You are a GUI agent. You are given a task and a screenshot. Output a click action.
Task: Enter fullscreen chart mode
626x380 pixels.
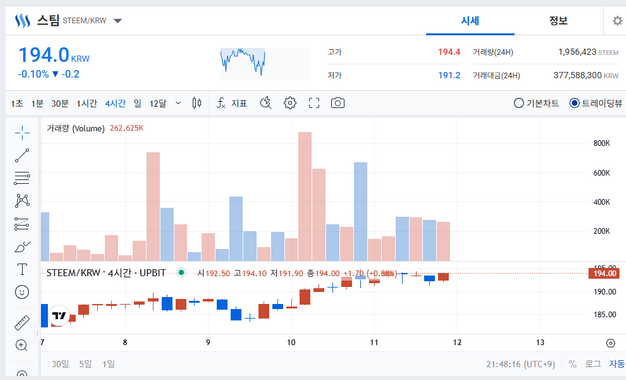pos(314,103)
